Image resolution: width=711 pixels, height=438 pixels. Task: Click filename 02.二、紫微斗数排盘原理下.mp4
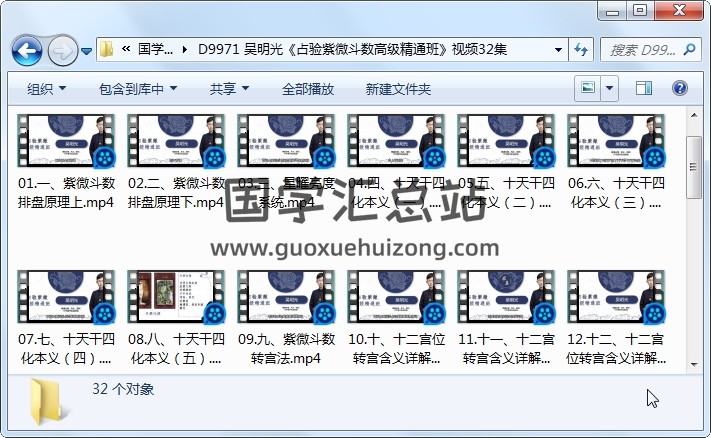[x=176, y=193]
